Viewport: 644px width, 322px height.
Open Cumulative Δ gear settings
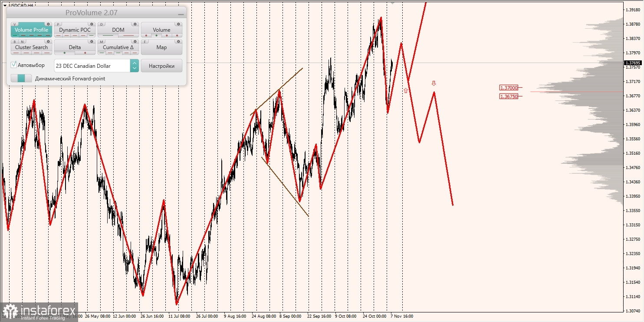pos(135,42)
